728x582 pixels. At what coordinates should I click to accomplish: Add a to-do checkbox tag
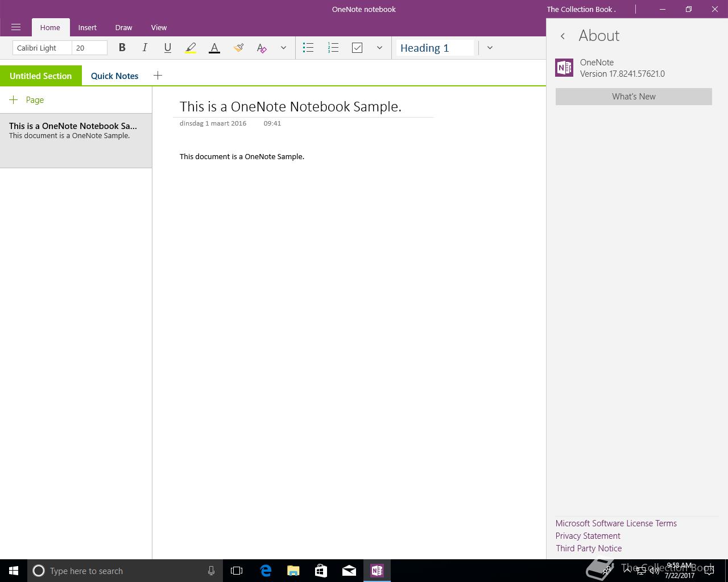pos(357,48)
